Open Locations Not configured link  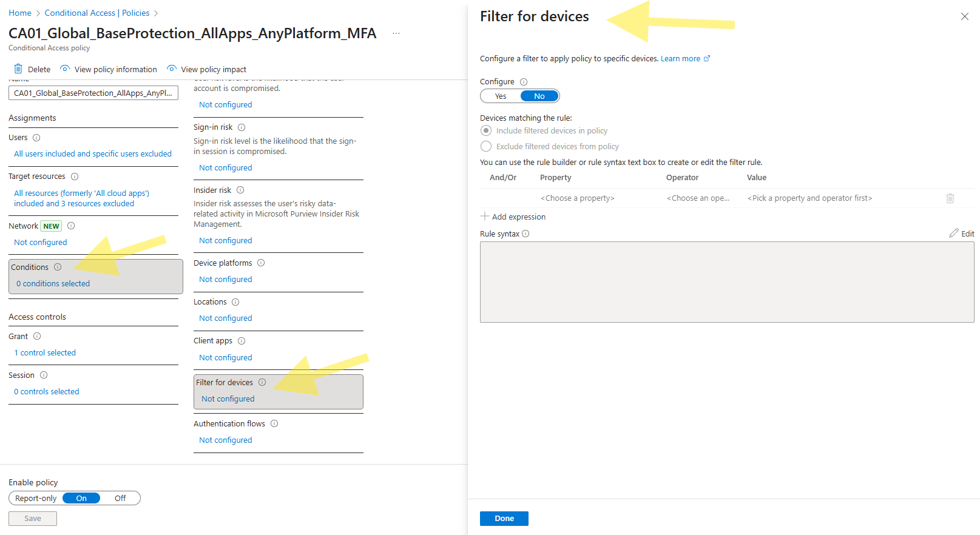click(226, 318)
